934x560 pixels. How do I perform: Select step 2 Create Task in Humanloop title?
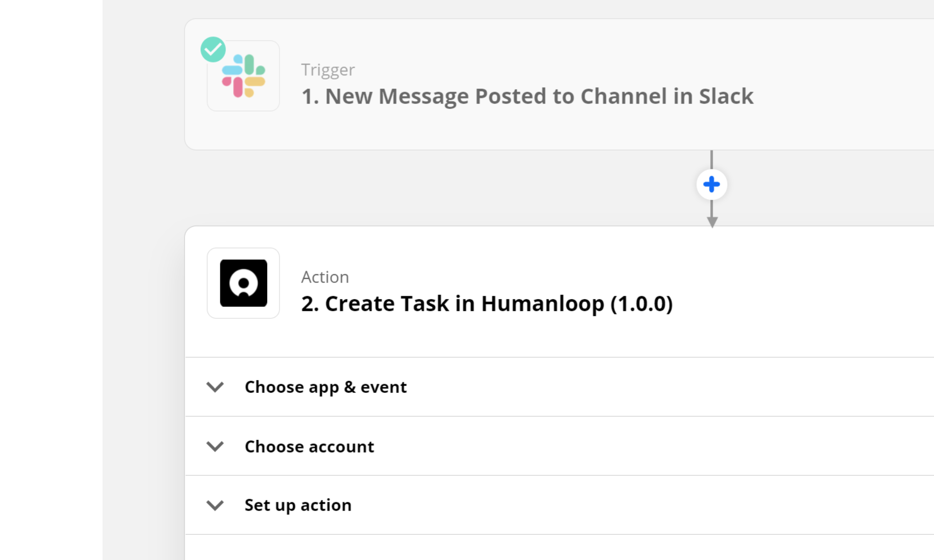coord(487,303)
